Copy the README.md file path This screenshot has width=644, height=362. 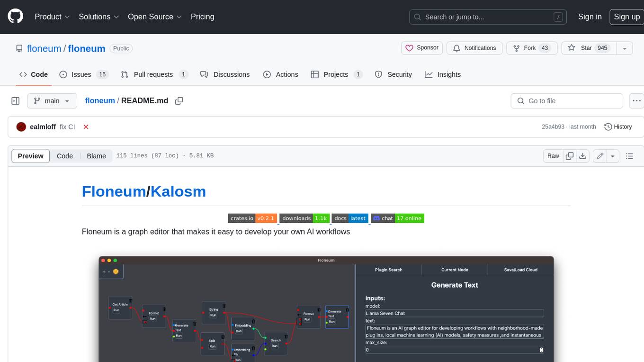(x=179, y=101)
